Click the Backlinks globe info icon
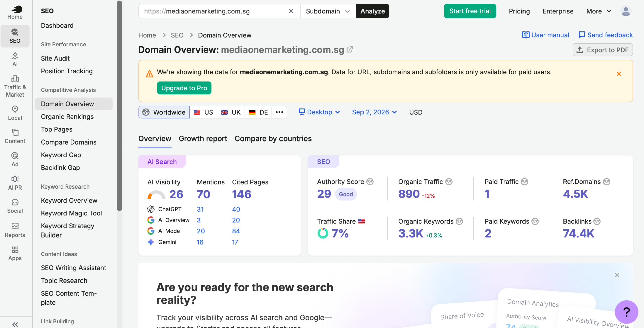 tap(597, 221)
